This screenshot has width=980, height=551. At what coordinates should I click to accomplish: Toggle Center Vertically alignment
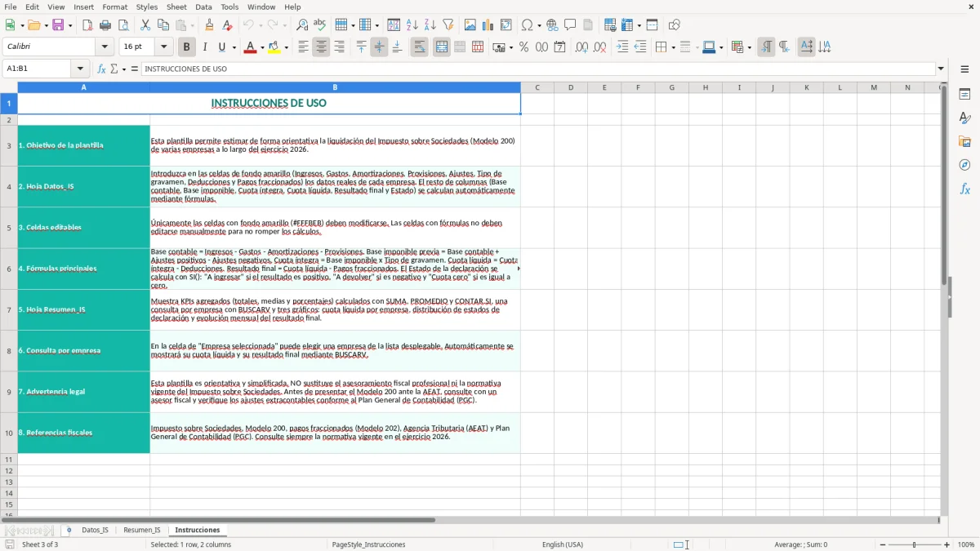click(x=379, y=47)
